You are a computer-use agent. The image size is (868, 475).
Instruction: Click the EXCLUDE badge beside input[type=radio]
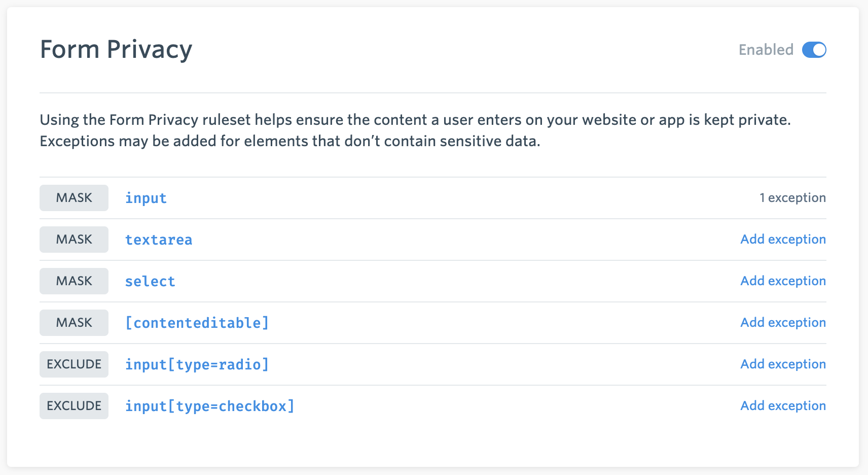coord(74,364)
